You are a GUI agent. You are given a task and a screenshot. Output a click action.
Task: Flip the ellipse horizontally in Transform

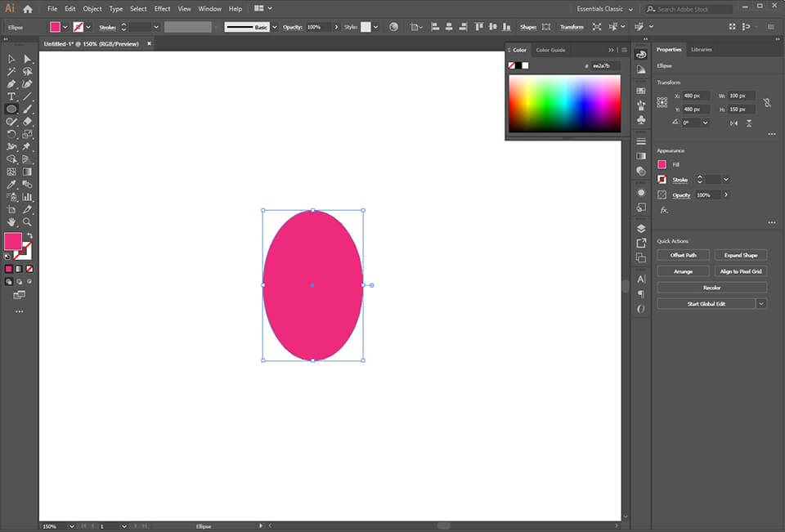(x=733, y=123)
